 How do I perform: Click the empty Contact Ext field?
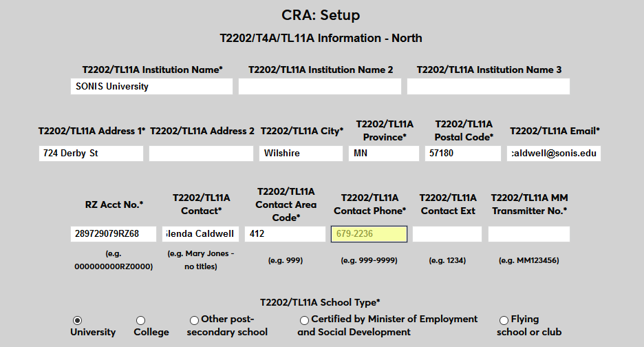point(447,234)
